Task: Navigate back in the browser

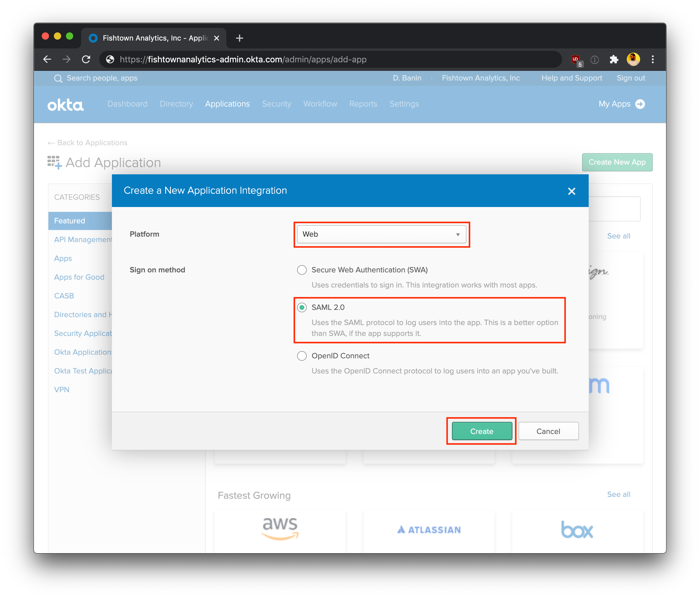Action: pyautogui.click(x=47, y=59)
